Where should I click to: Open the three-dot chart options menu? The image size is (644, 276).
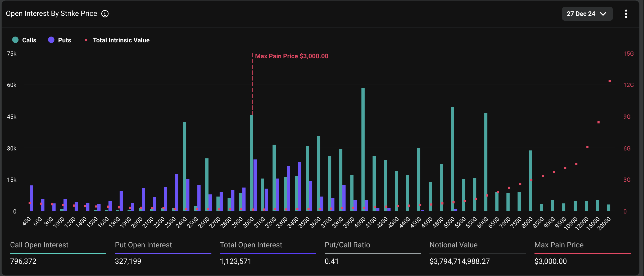coord(626,14)
